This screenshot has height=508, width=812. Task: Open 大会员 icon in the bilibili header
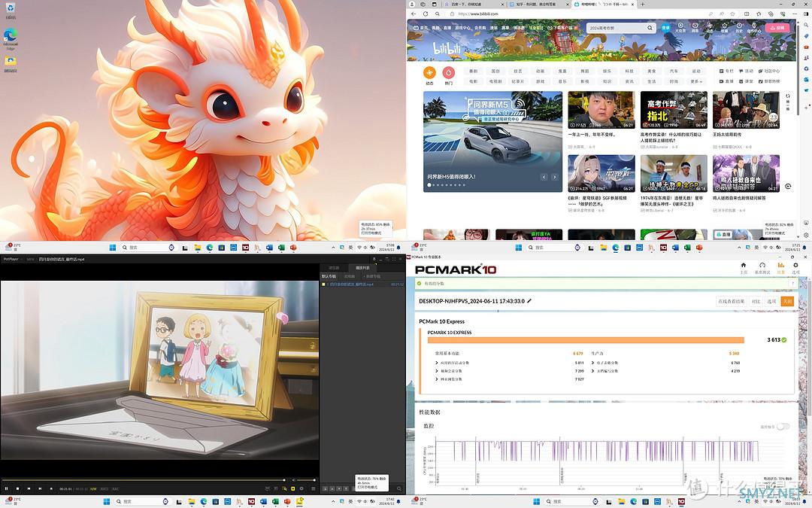tap(680, 28)
